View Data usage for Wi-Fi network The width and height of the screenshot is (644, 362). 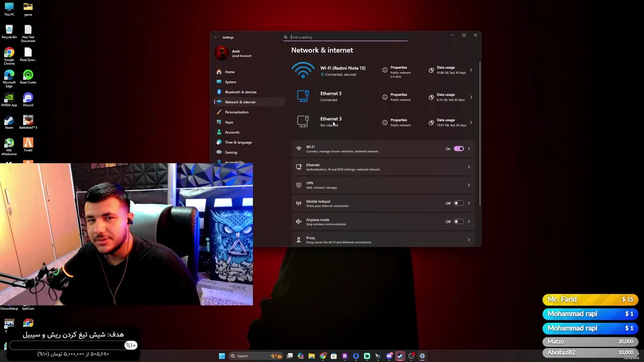click(447, 70)
